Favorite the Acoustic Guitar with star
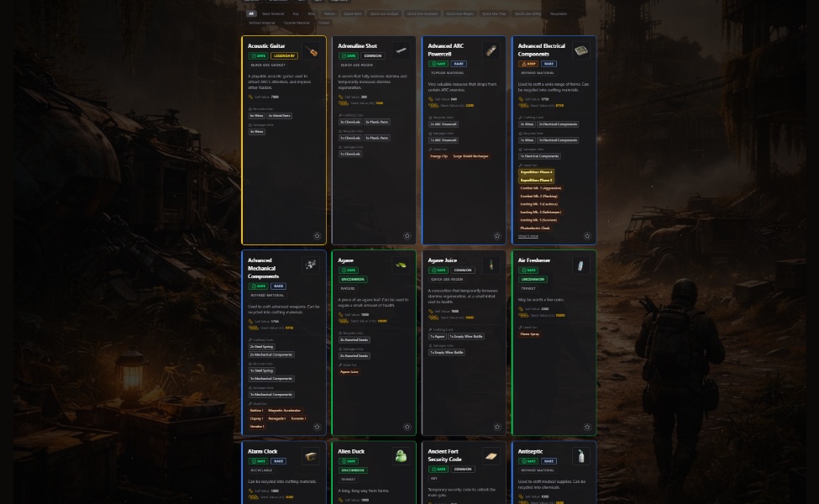This screenshot has width=819, height=504. [x=317, y=236]
